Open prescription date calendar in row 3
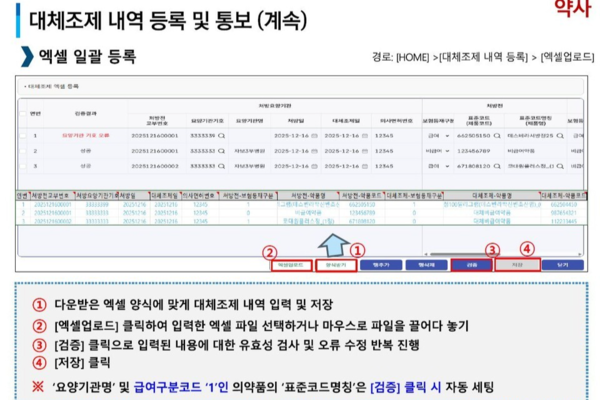 coord(314,166)
